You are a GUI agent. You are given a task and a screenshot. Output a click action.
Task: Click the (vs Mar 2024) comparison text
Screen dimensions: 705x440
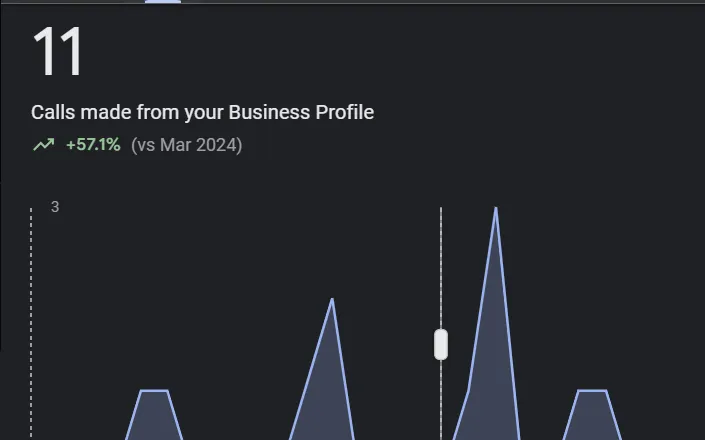coord(187,145)
